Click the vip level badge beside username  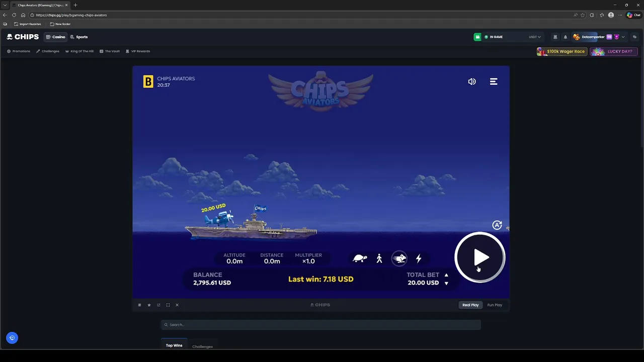(609, 37)
